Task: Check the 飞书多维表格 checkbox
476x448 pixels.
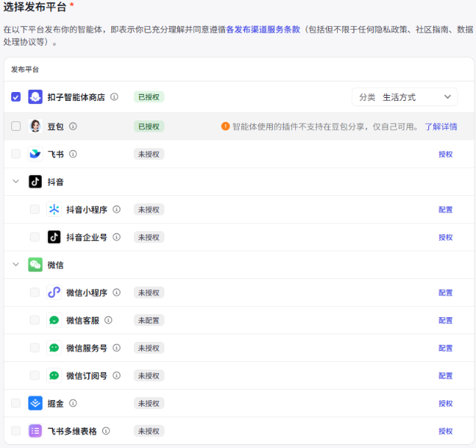Action: click(16, 431)
